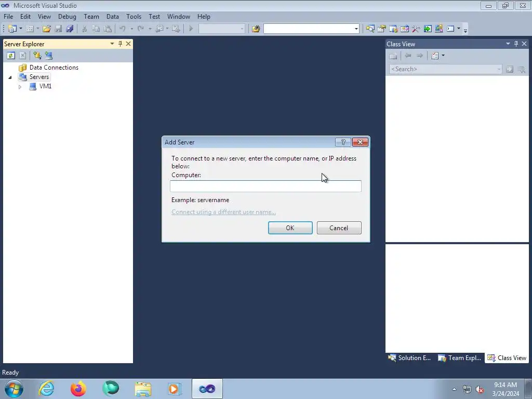
Task: Click the Class View Settings icon
Action: click(x=435, y=56)
